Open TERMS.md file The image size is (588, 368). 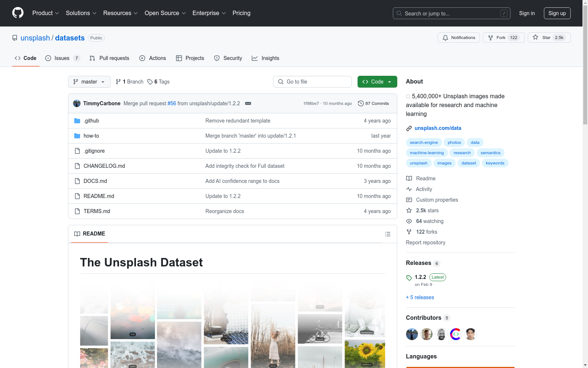coord(97,211)
